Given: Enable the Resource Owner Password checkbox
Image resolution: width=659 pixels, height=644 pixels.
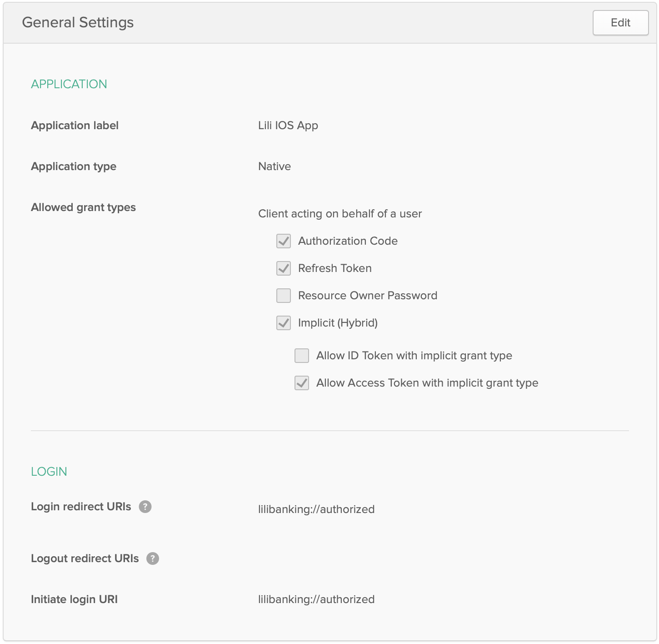Looking at the screenshot, I should [x=284, y=296].
